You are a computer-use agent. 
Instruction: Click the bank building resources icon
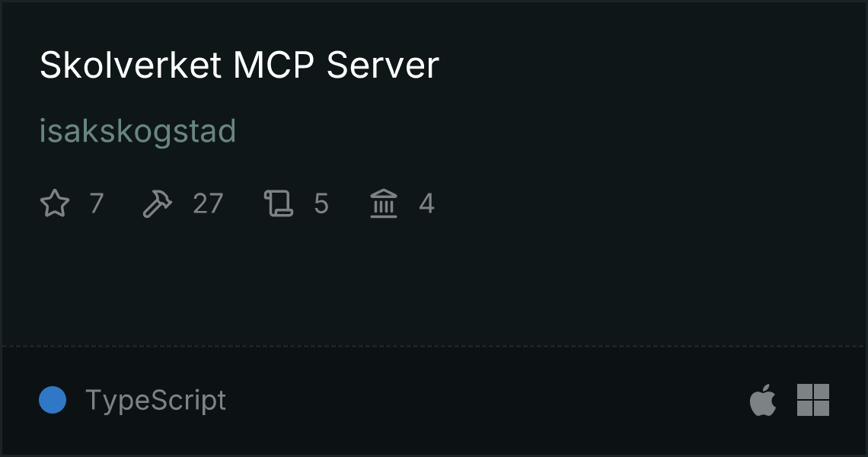pos(384,203)
